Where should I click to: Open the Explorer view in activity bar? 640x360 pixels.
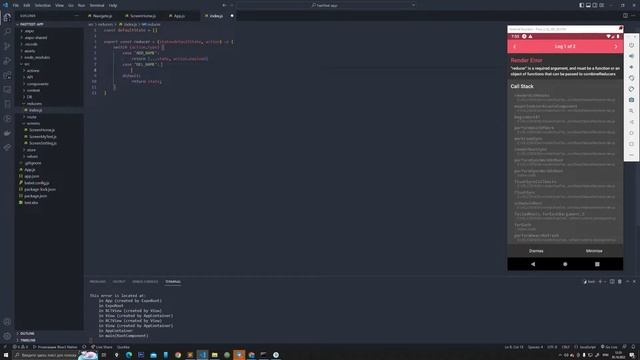(7, 17)
